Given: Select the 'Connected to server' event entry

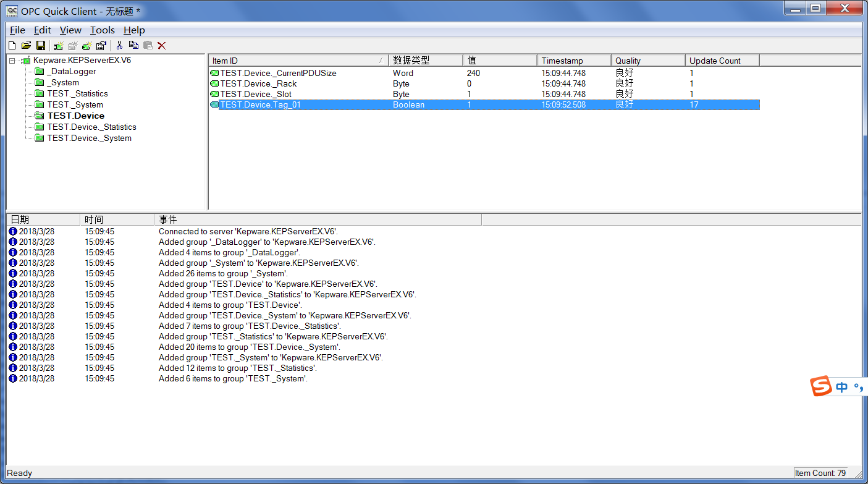Looking at the screenshot, I should [x=248, y=231].
